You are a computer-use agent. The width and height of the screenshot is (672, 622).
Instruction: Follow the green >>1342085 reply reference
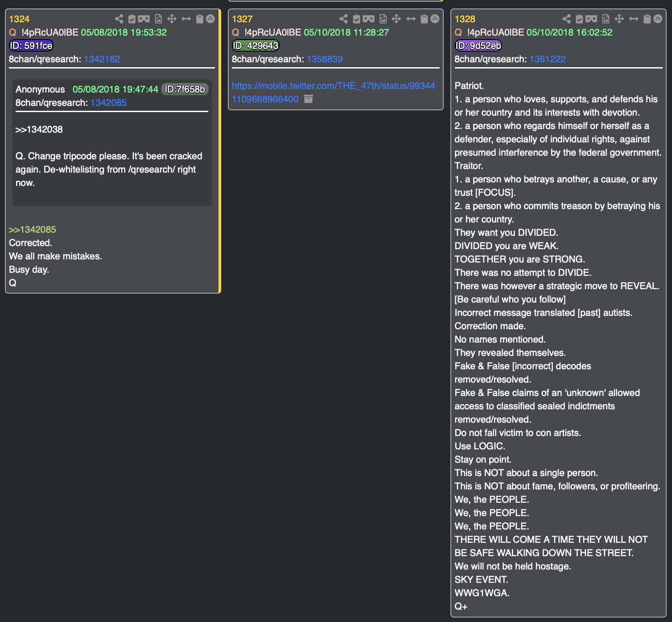point(32,230)
